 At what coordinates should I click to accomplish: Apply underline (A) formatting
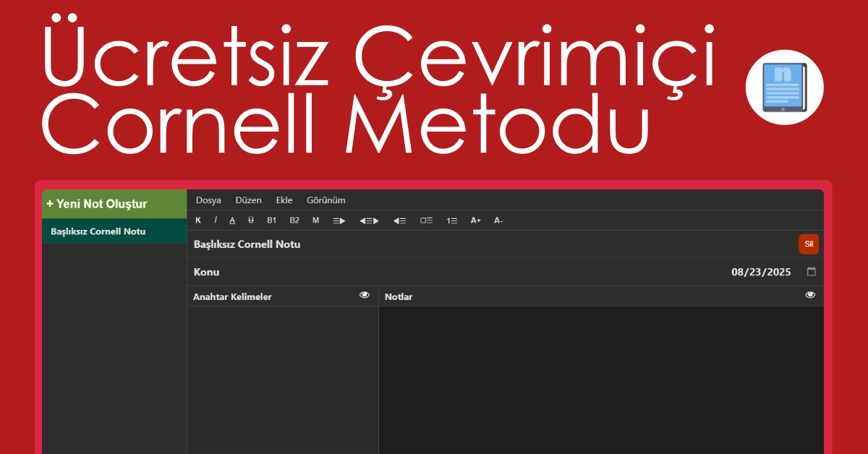point(232,220)
